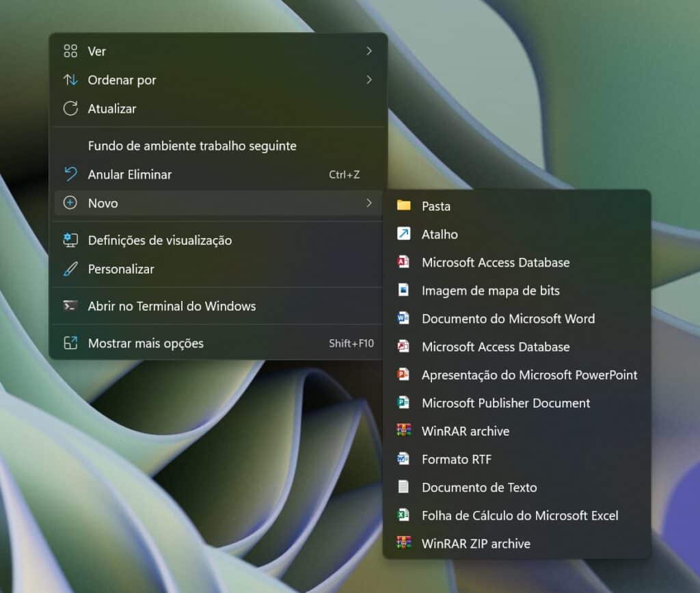Click the Microsoft Word document icon
Image resolution: width=700 pixels, height=593 pixels.
pyautogui.click(x=403, y=319)
